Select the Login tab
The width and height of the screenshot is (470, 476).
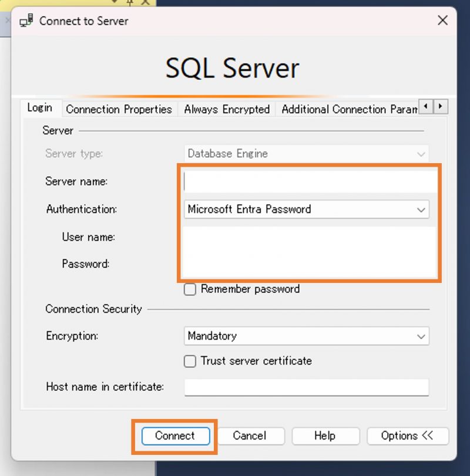(x=40, y=108)
